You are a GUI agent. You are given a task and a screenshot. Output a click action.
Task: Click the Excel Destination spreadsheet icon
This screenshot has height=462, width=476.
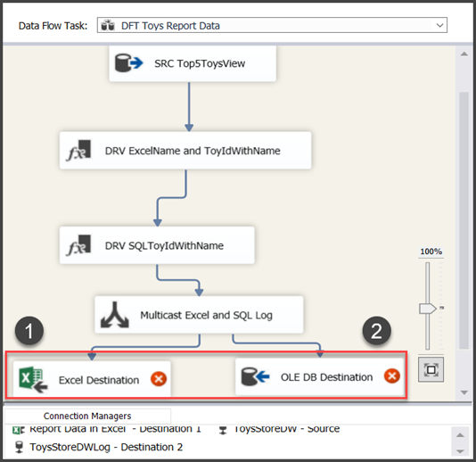click(33, 380)
